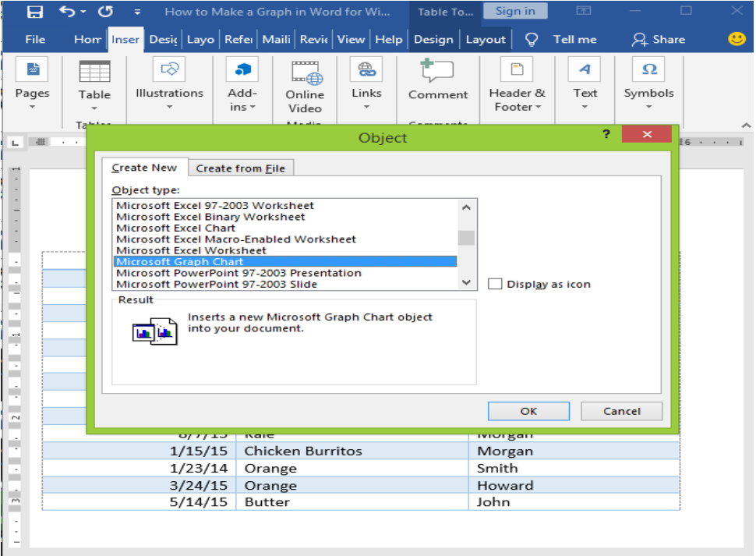This screenshot has height=556, width=756.
Task: Select Microsoft PowerPoint 97-2003 Presentation
Action: pos(285,273)
